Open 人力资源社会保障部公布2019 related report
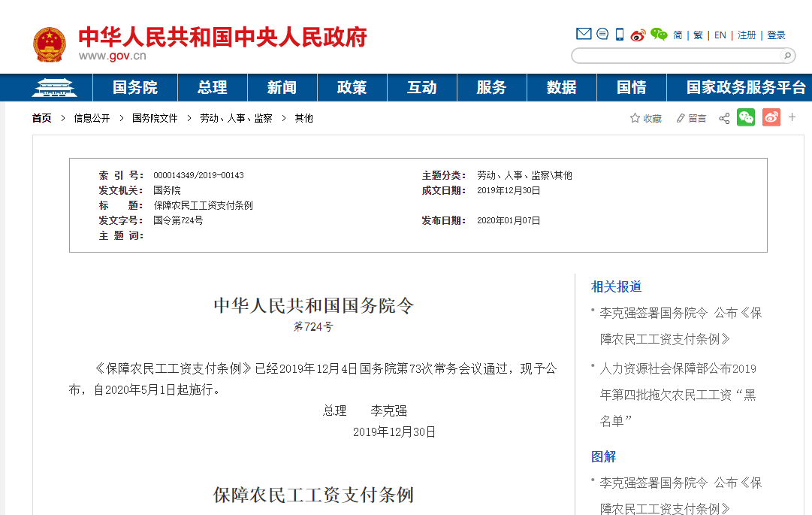Viewport: 812px width, 515px height. pos(678,368)
